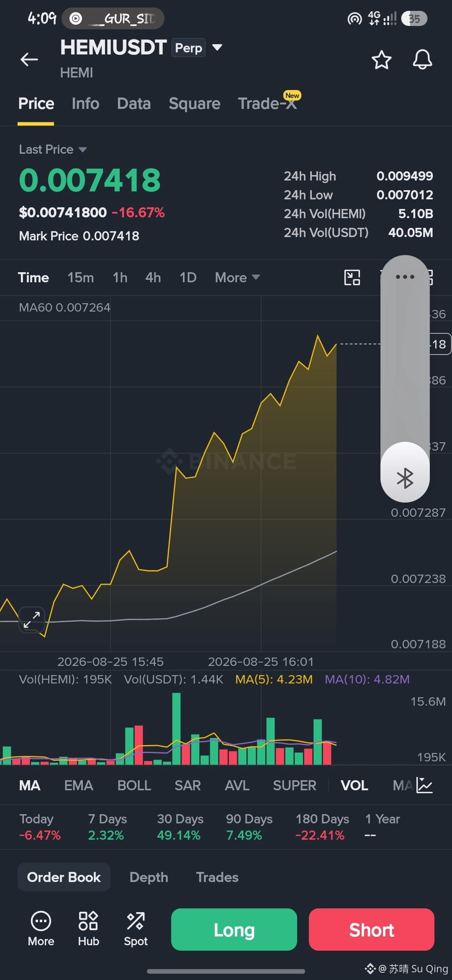
Task: Open chart layout picture-in-picture icon
Action: click(x=352, y=277)
